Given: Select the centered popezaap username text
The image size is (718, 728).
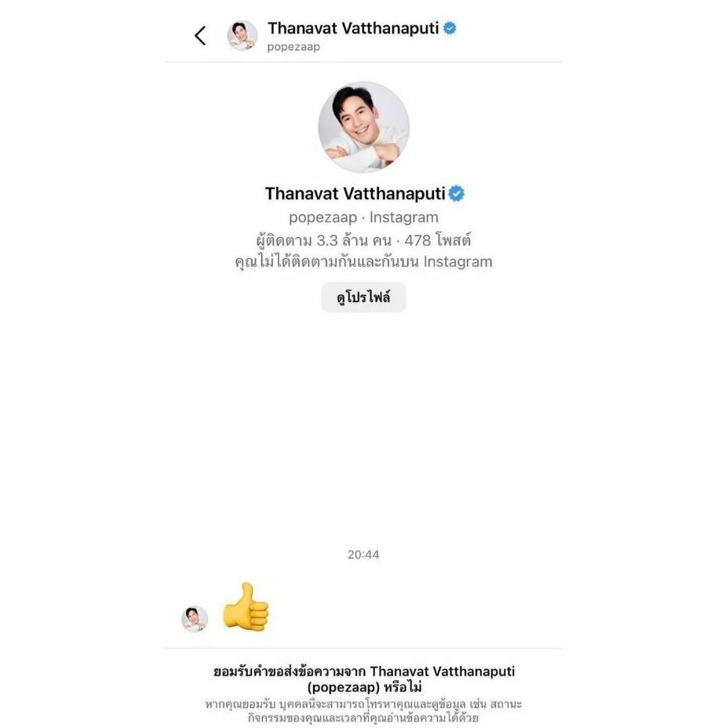Looking at the screenshot, I should [x=323, y=217].
